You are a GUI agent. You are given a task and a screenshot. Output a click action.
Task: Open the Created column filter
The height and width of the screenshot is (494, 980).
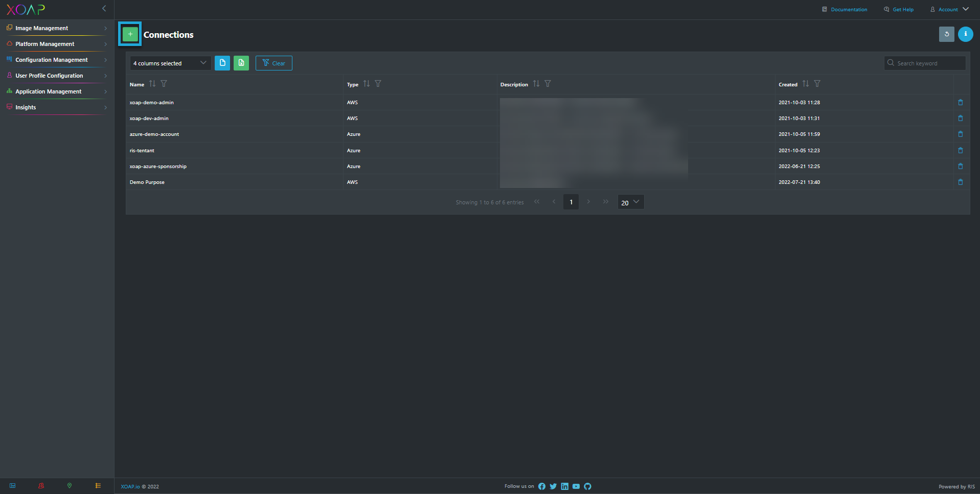point(817,84)
